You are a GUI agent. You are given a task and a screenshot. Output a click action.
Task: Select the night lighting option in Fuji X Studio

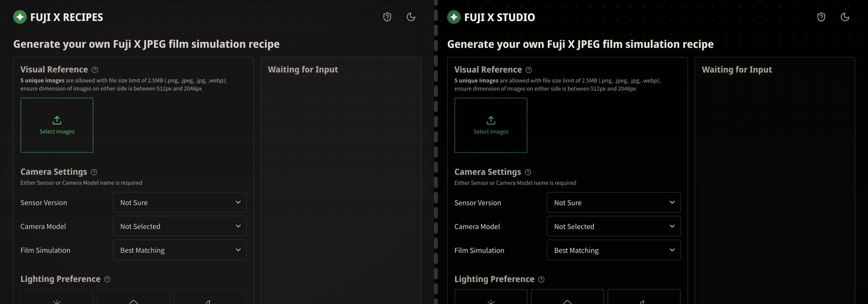coord(644,297)
